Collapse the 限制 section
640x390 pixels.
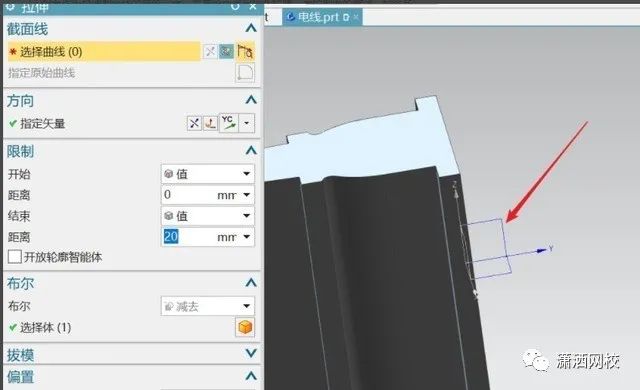click(x=251, y=151)
